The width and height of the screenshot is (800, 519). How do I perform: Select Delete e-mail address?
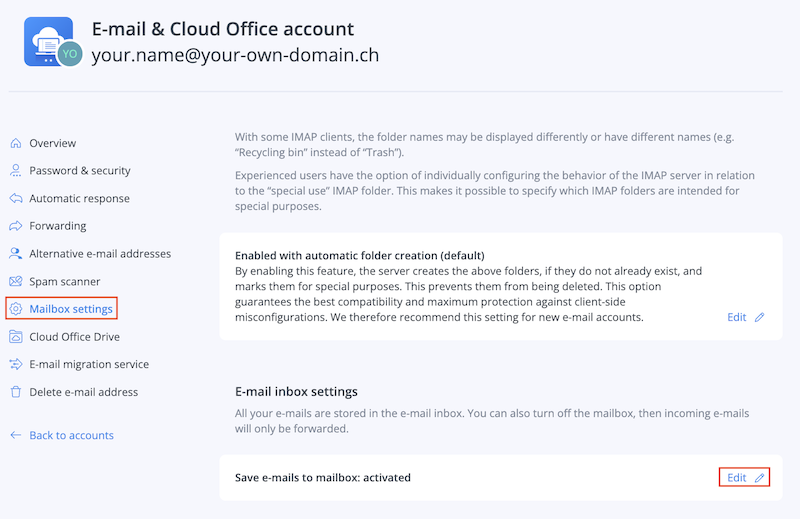tap(84, 392)
